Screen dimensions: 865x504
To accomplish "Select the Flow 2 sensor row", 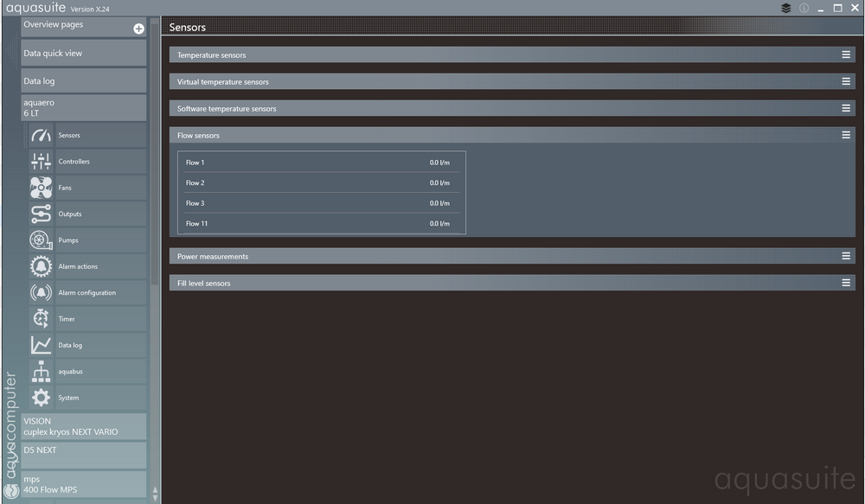I will tap(322, 182).
